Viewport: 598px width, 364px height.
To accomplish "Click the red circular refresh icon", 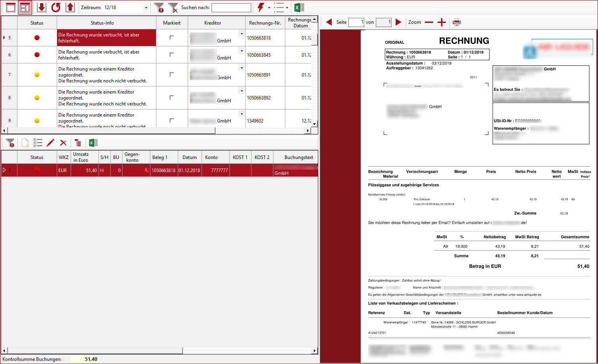I will pos(56,8).
